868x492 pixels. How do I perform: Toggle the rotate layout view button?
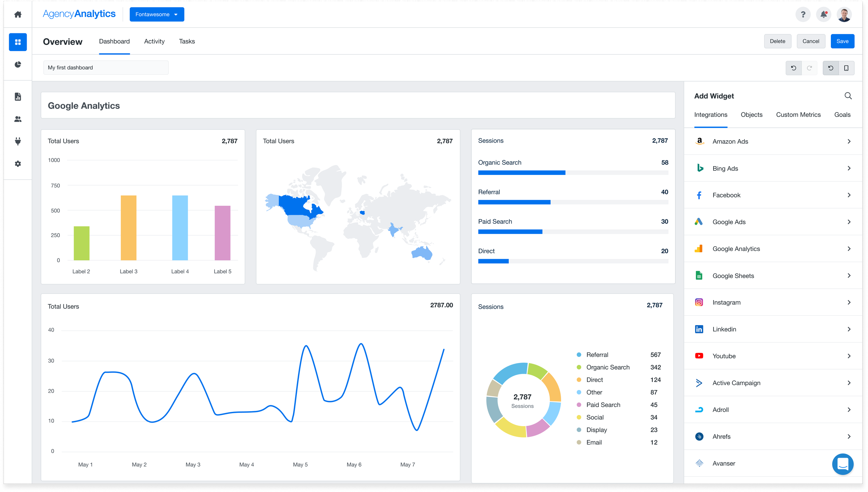[831, 68]
